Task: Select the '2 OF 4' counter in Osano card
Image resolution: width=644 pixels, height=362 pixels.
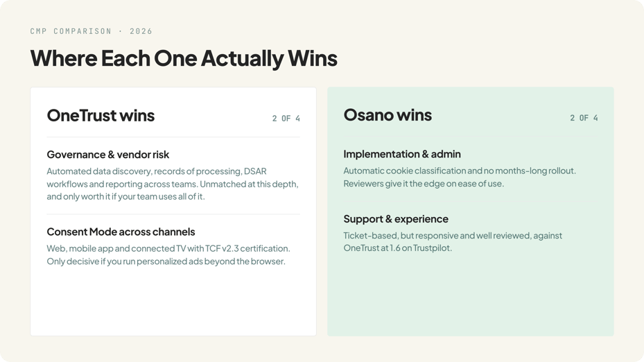Action: (584, 118)
